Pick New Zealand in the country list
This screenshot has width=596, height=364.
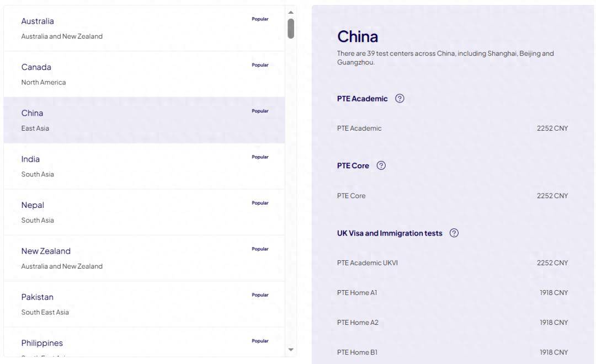point(144,258)
